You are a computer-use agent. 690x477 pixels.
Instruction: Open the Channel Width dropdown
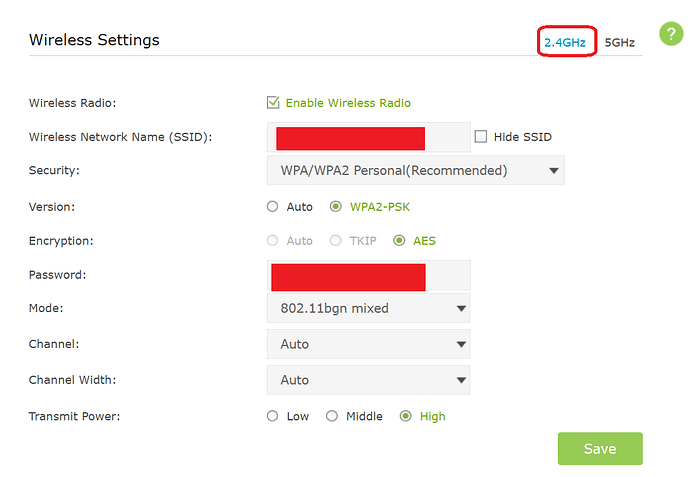coord(368,380)
